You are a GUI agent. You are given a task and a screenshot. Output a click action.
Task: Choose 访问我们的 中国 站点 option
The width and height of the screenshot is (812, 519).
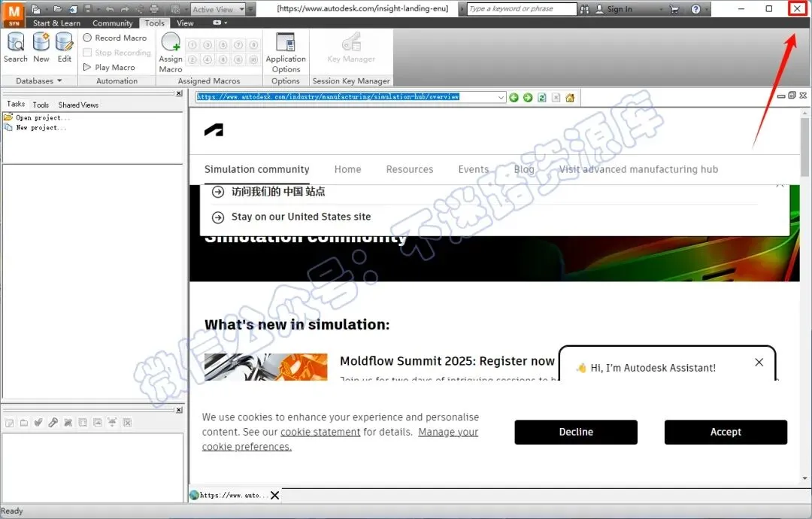point(278,192)
